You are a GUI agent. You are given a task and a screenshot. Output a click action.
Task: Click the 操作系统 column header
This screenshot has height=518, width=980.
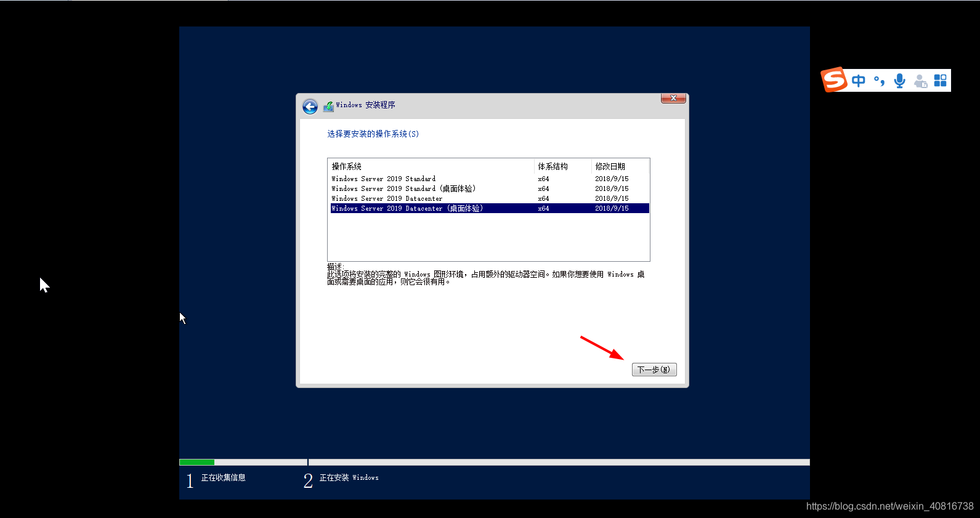click(x=432, y=166)
